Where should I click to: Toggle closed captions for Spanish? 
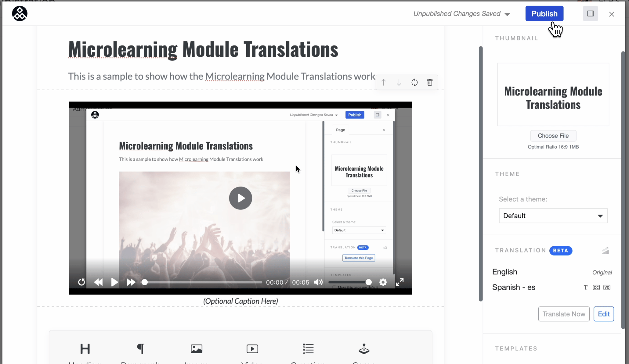click(596, 287)
